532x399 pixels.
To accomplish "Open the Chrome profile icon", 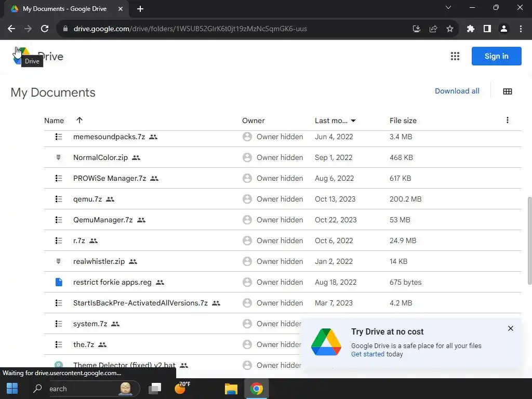I will (504, 29).
